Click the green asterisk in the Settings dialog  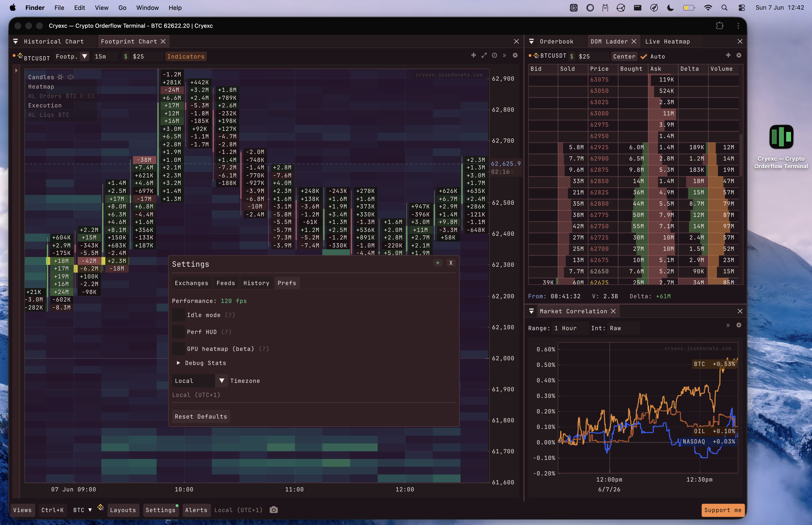[438, 263]
